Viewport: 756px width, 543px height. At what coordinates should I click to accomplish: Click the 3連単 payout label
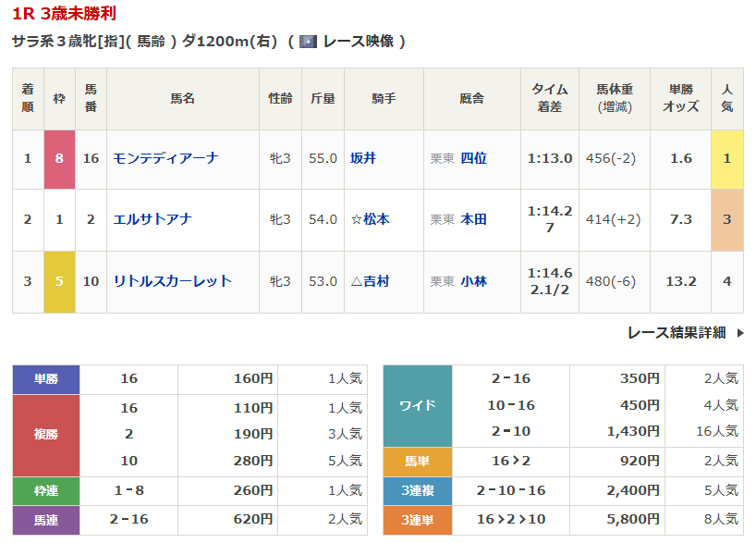[x=418, y=519]
